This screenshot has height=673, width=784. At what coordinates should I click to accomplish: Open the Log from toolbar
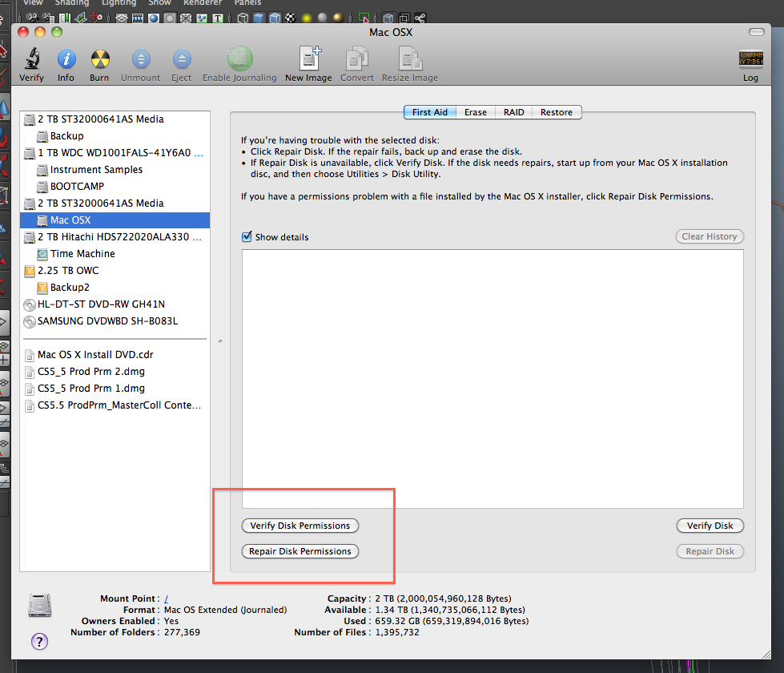[x=750, y=58]
